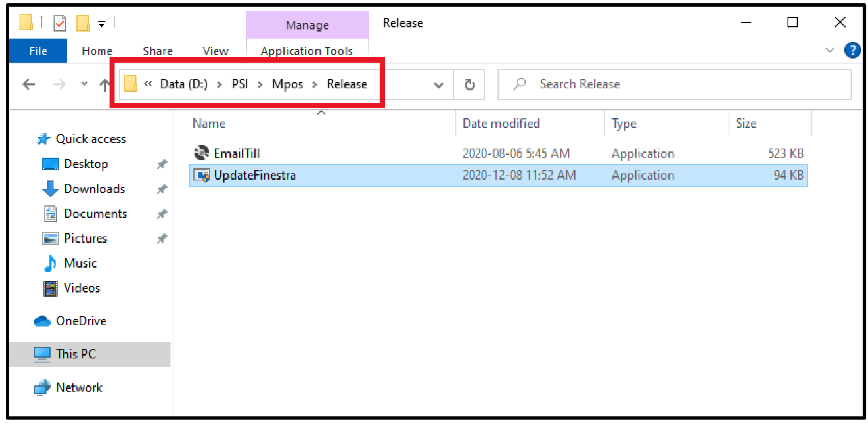Select the UpdateFinestra application file
This screenshot has height=424, width=868.
click(x=254, y=175)
